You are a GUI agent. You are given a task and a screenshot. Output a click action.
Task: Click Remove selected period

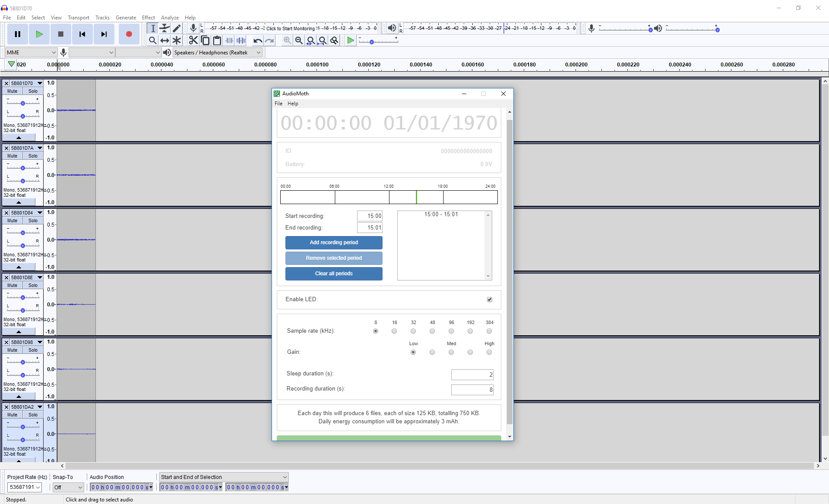(334, 258)
